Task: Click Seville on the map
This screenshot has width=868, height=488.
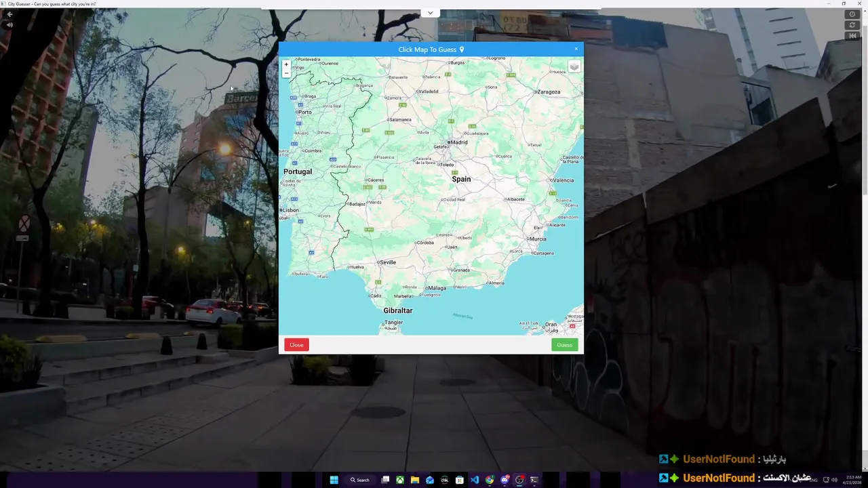Action: (387, 262)
